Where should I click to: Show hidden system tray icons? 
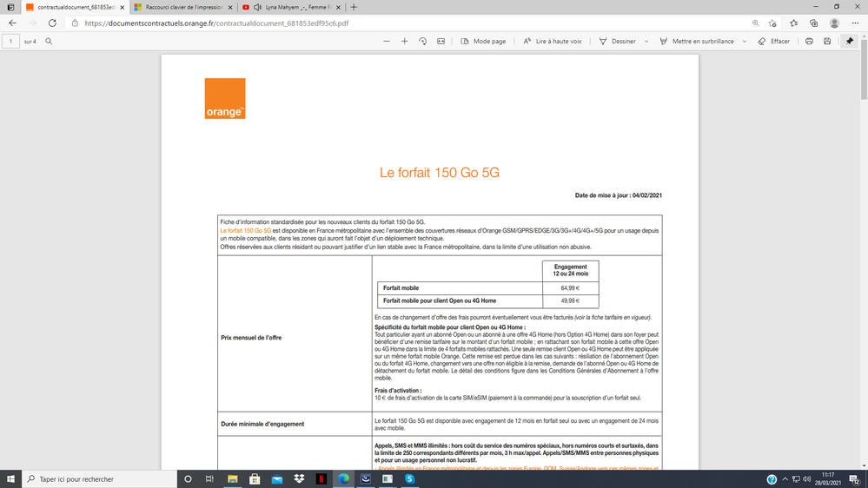point(785,479)
